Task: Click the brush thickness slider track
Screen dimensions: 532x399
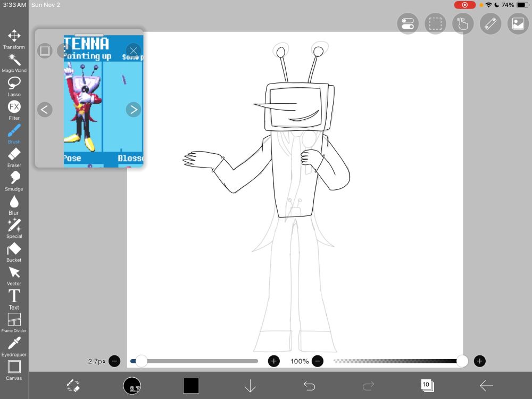Action: pos(194,361)
